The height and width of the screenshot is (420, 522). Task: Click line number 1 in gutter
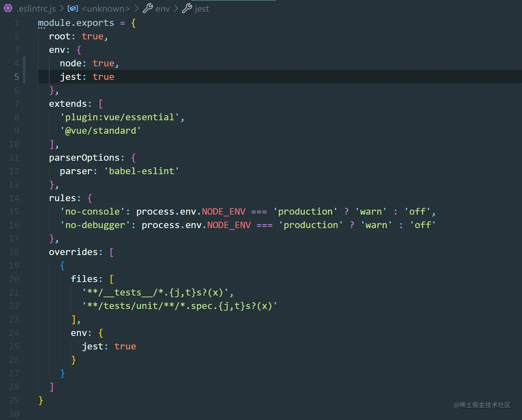[17, 23]
